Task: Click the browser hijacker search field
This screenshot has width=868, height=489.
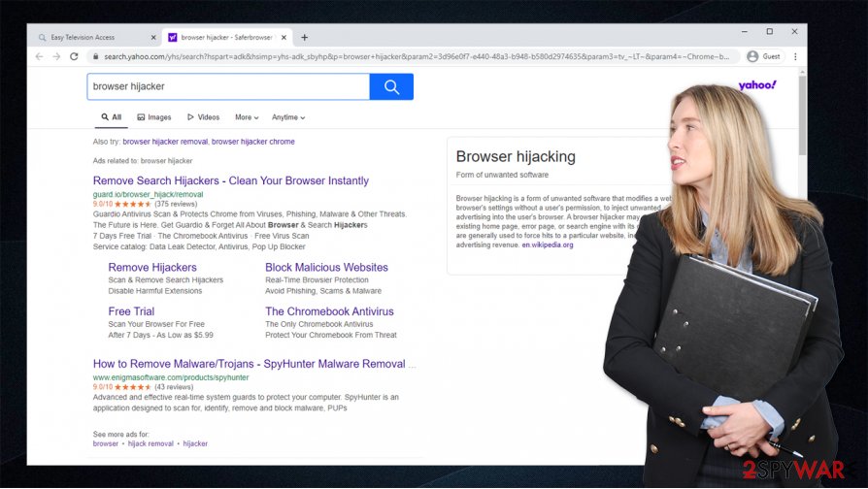Action: (x=228, y=87)
